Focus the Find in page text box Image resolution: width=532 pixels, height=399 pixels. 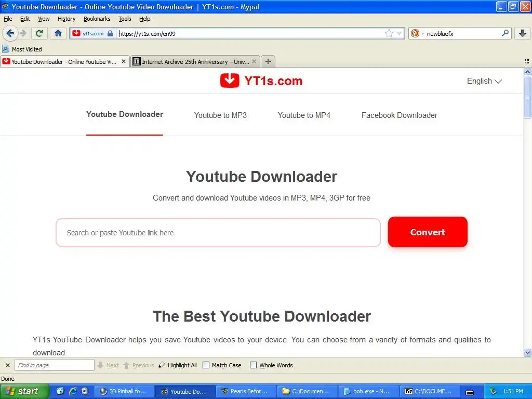54,365
